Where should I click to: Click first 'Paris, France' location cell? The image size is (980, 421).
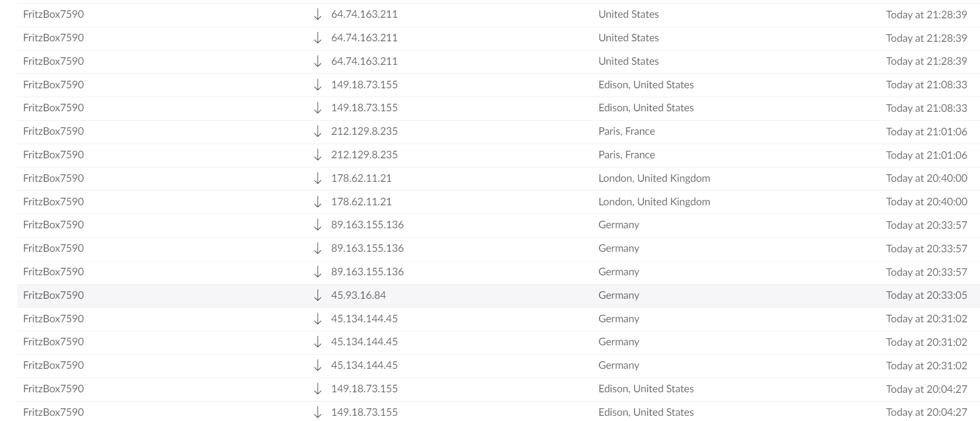(626, 131)
